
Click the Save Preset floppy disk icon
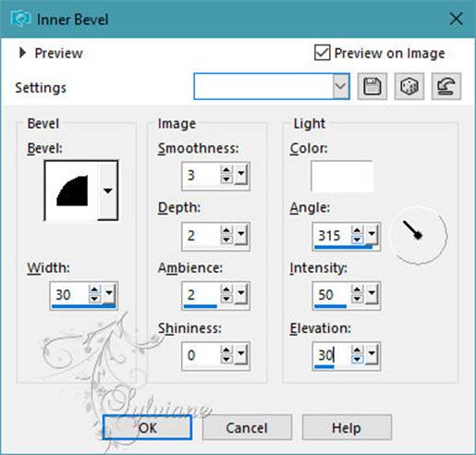[372, 86]
